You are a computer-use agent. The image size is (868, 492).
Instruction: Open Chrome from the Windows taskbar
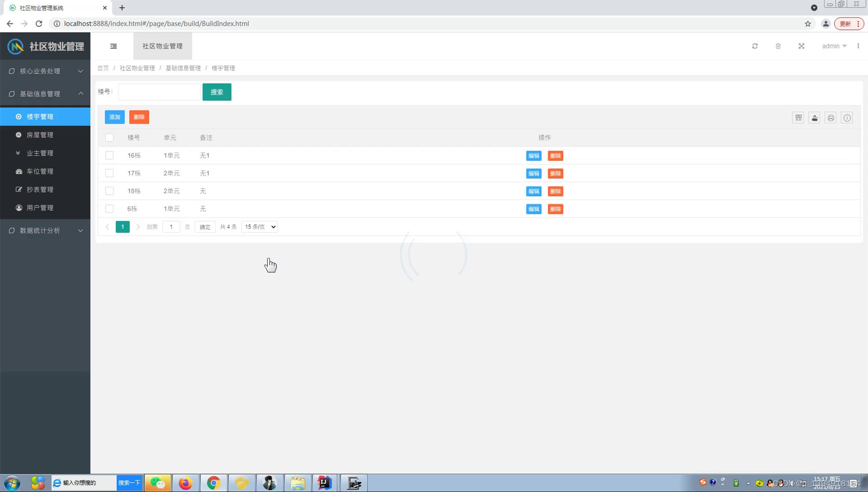click(213, 483)
